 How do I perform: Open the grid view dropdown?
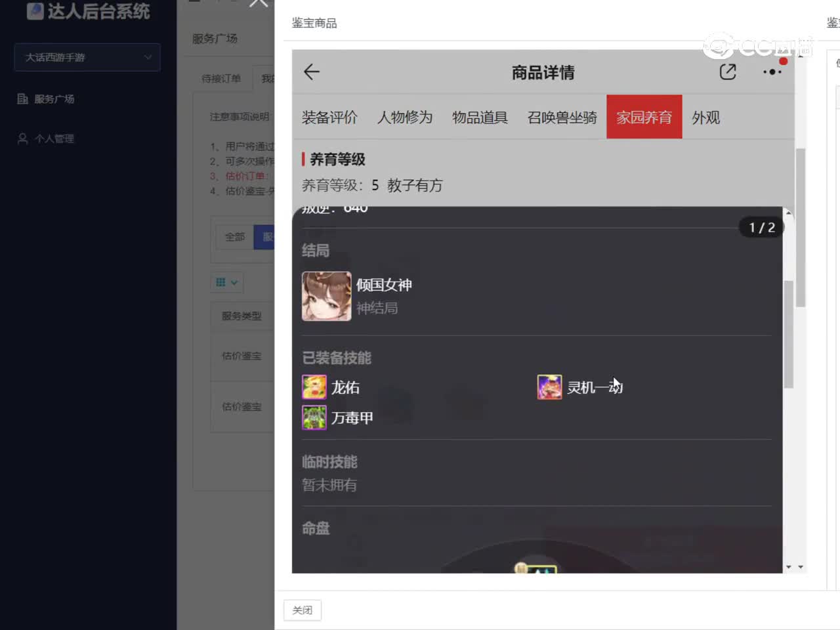coord(226,282)
